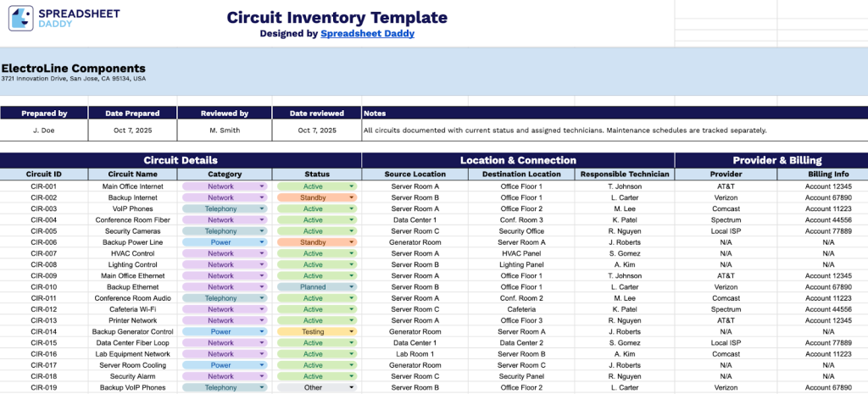Select the ElectroLine Components company name
The height and width of the screenshot is (394, 868).
tap(73, 69)
